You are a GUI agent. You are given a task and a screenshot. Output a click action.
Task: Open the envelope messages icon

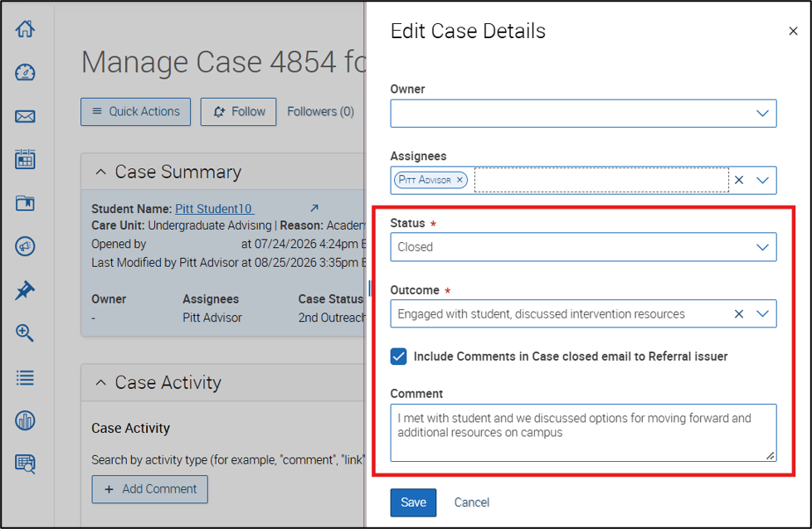[25, 116]
